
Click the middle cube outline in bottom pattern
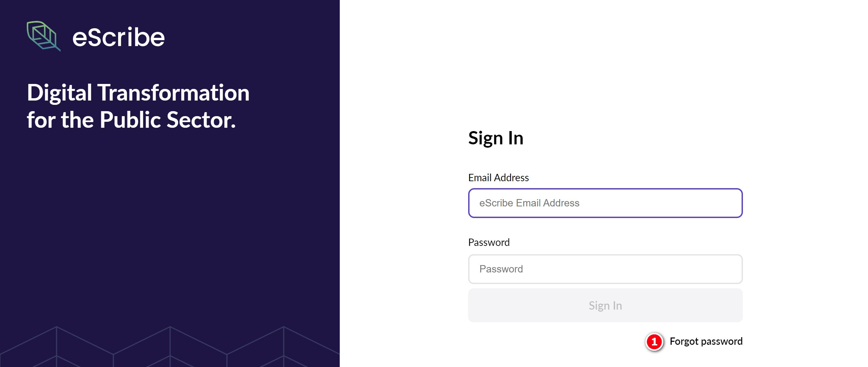pos(170,347)
